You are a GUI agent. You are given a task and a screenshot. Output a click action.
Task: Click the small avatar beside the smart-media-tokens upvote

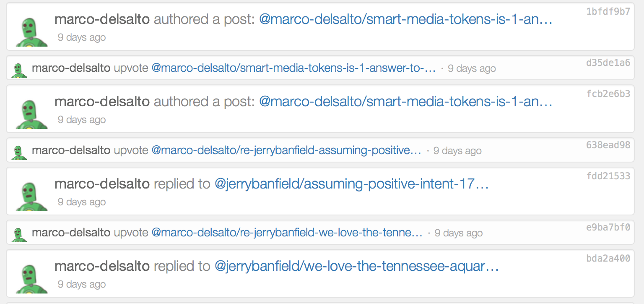tap(18, 70)
